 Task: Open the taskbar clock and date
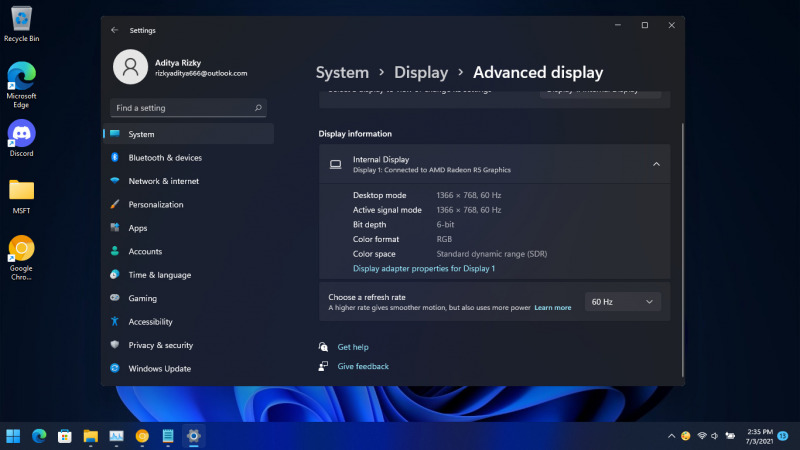click(759, 436)
